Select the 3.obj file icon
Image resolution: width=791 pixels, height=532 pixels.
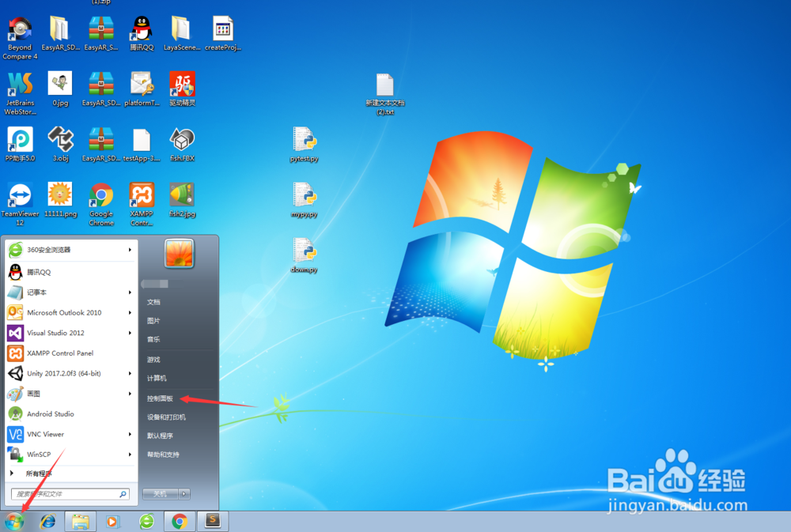point(61,144)
